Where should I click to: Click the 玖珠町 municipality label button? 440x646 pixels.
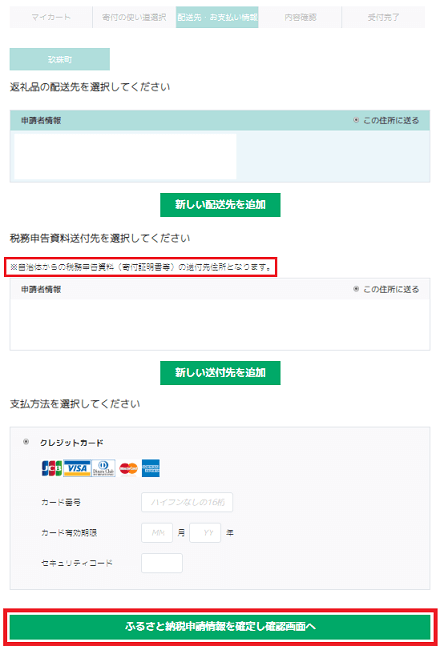60,59
